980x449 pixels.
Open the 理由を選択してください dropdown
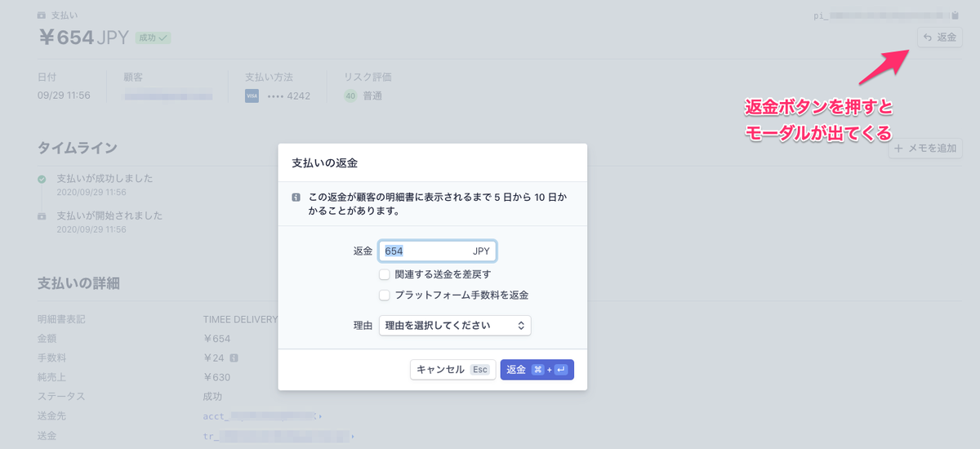coord(455,325)
